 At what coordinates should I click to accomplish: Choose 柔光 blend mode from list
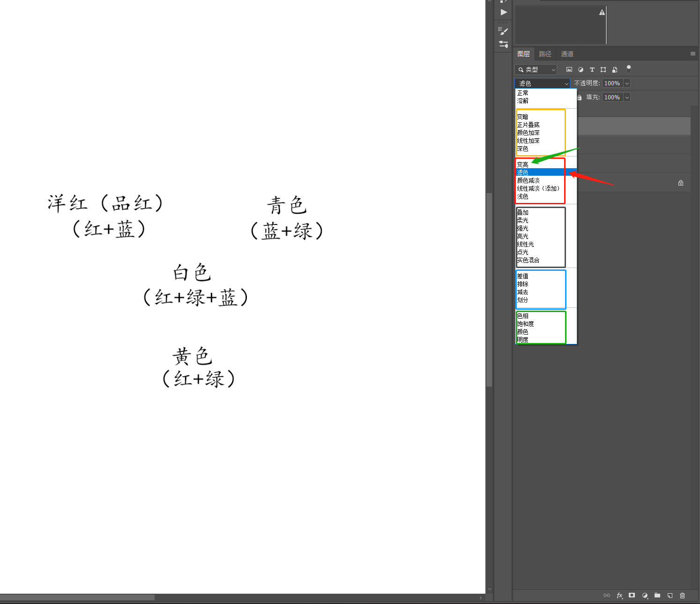coord(522,221)
